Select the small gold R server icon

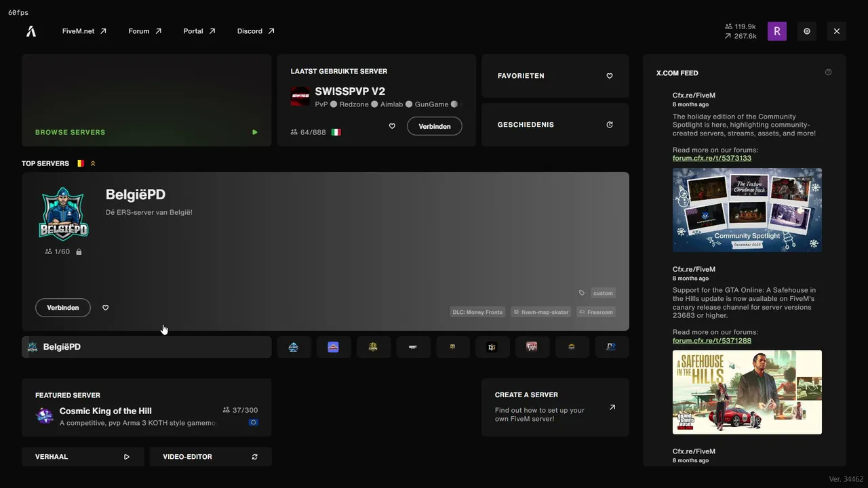(x=452, y=347)
